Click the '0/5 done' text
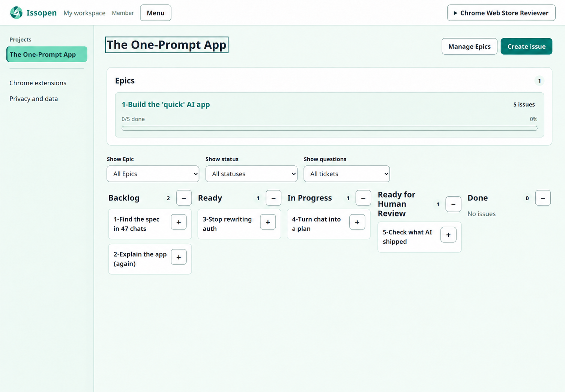 coord(133,119)
